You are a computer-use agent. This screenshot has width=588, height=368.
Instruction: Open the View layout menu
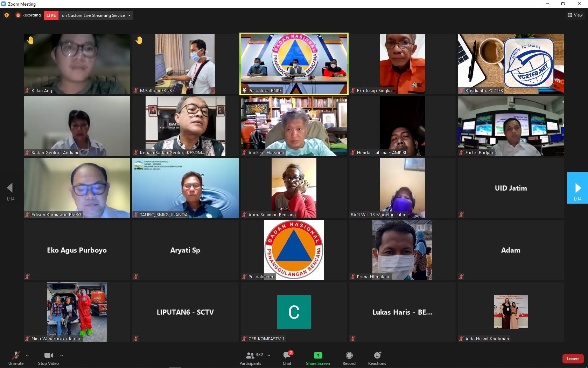point(575,15)
